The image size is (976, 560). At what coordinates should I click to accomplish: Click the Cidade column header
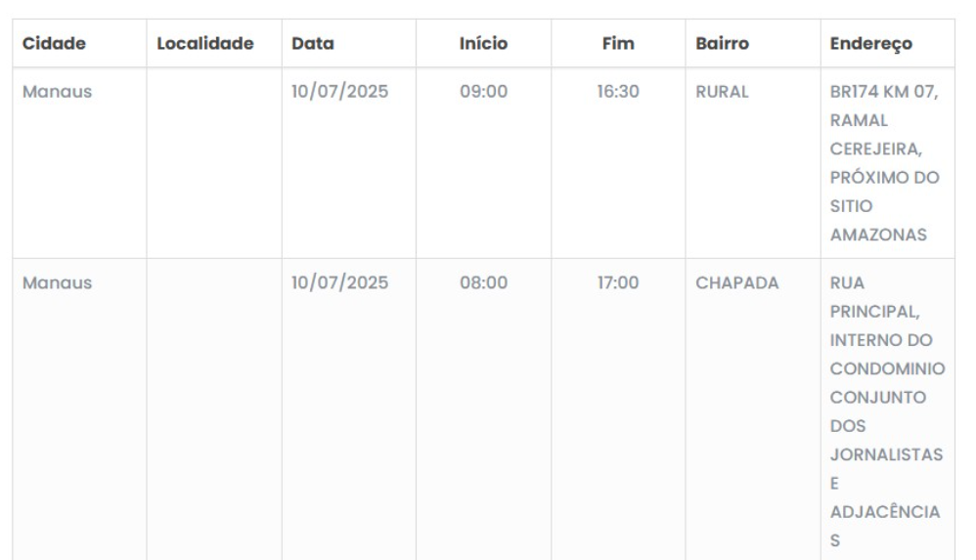coord(54,44)
